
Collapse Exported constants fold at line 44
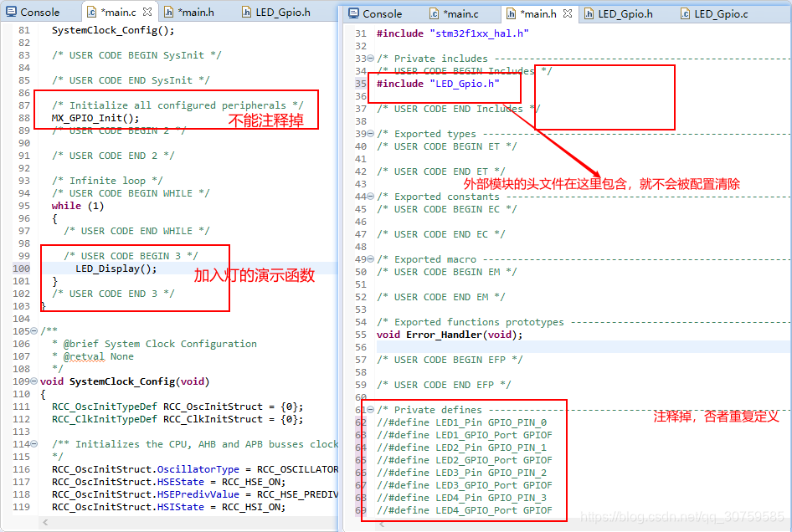pos(370,197)
